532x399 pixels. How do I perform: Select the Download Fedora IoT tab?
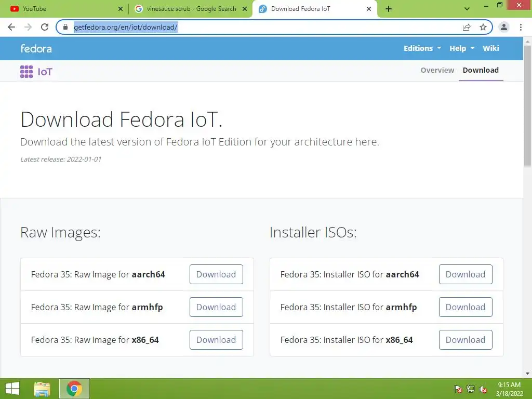tap(314, 9)
